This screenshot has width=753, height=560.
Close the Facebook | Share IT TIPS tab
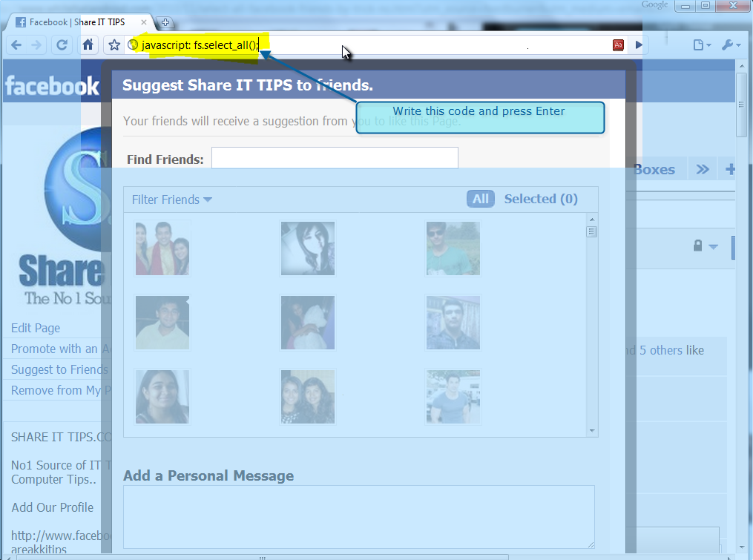(144, 22)
